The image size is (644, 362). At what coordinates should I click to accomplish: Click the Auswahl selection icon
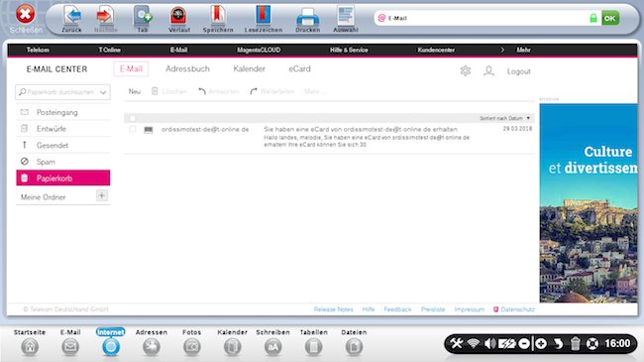pos(346,16)
